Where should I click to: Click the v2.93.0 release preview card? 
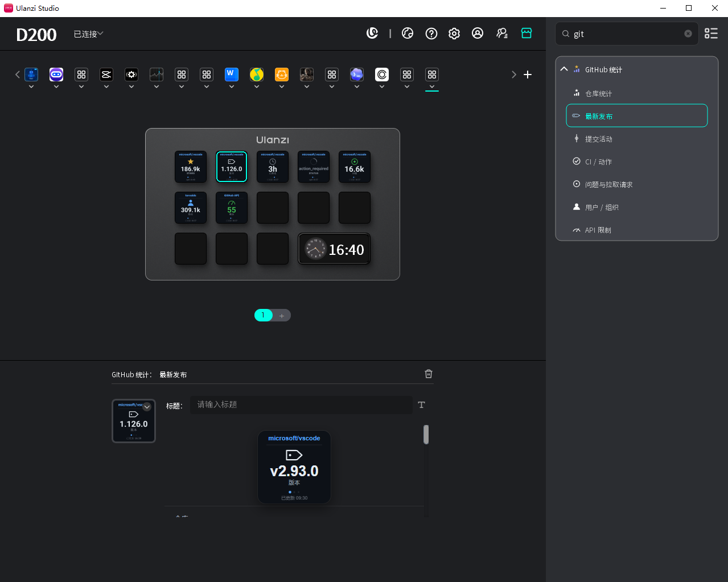click(x=294, y=467)
